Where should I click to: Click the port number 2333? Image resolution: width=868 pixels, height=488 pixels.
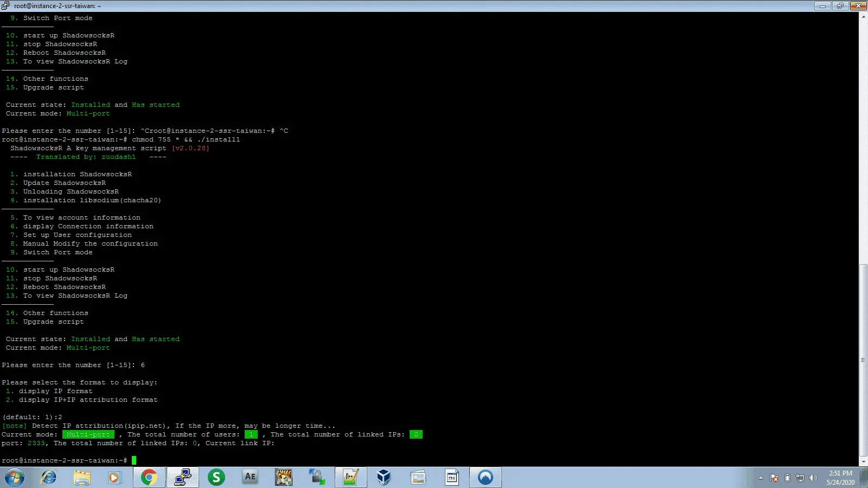pos(36,443)
